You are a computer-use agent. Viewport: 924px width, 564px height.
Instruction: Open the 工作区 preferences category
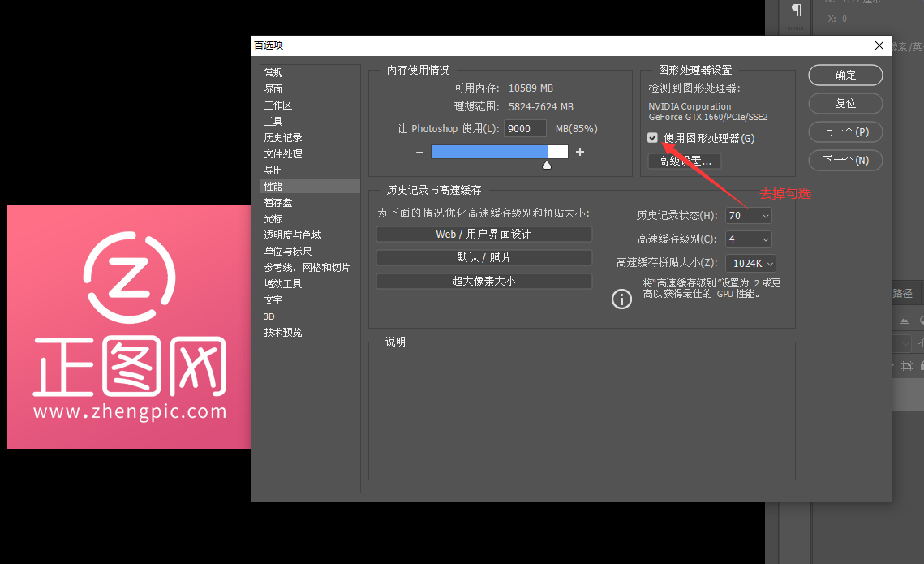[310, 105]
